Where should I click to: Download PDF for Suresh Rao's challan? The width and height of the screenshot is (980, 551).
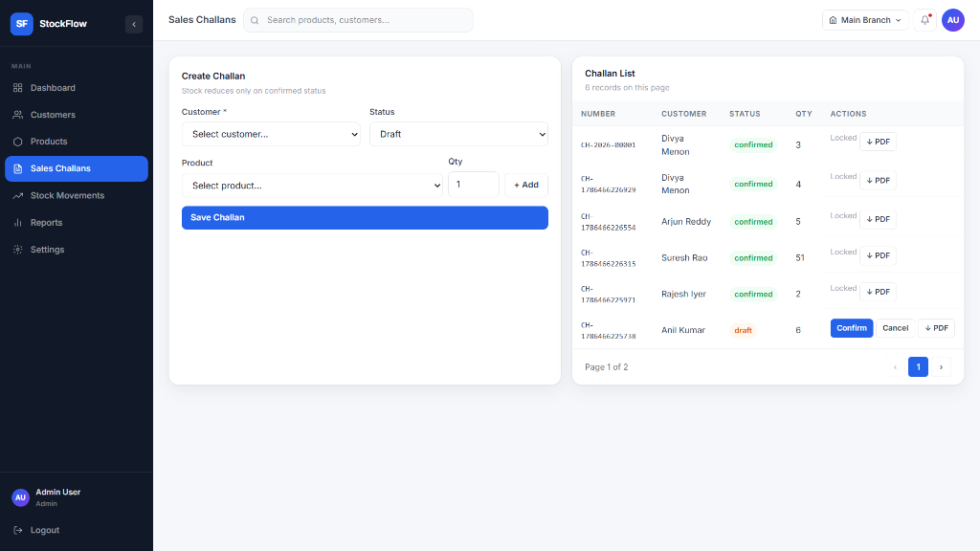tap(878, 255)
